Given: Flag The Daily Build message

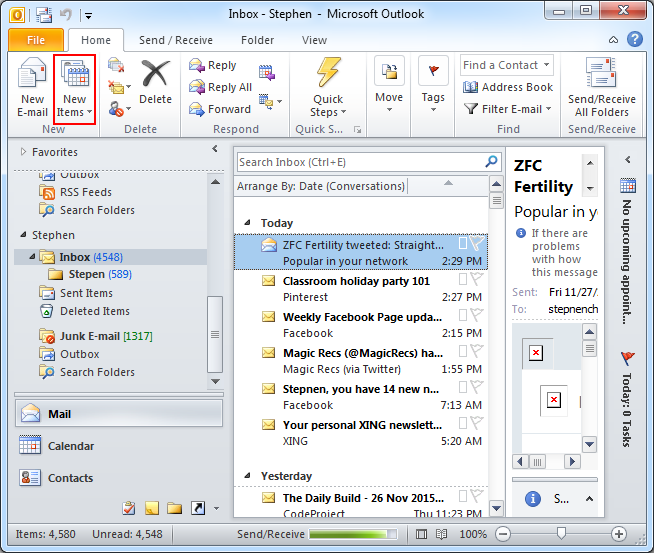Looking at the screenshot, I should [476, 495].
